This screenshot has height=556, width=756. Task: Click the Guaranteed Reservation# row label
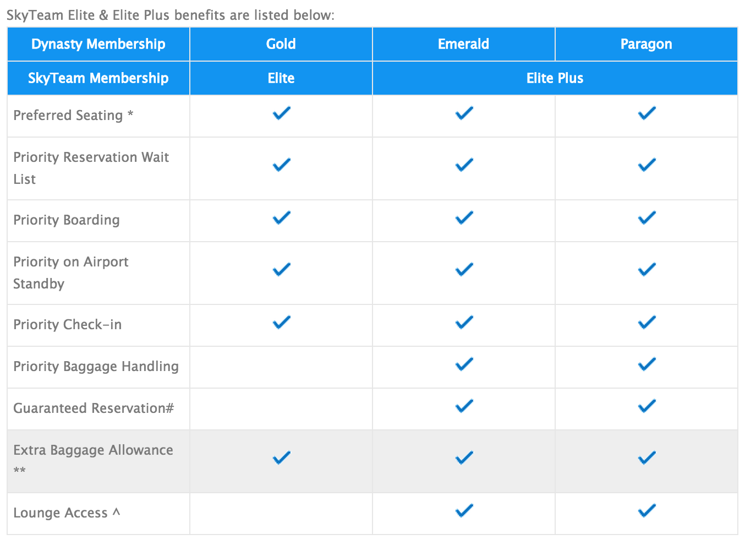click(x=94, y=408)
